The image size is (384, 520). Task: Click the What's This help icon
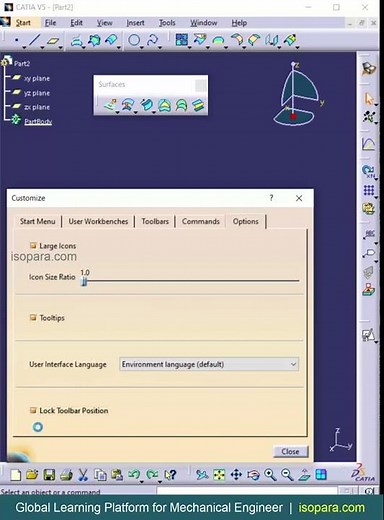coord(170,474)
